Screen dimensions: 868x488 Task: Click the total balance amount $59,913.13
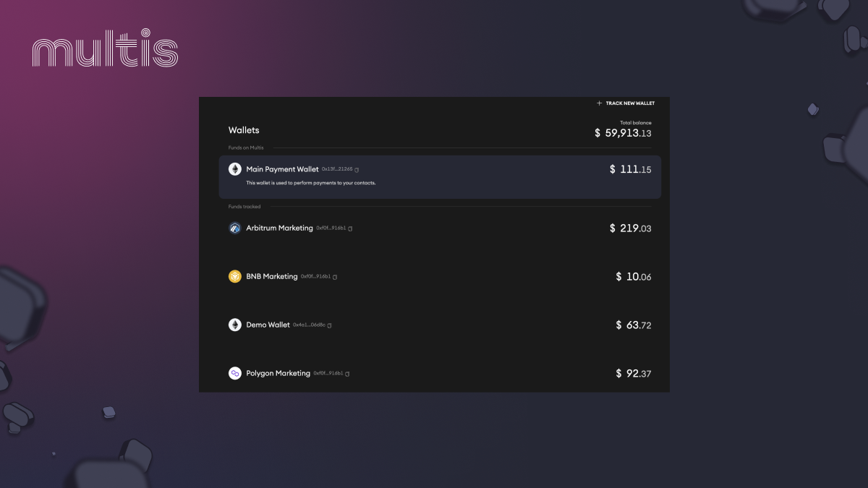pos(623,133)
